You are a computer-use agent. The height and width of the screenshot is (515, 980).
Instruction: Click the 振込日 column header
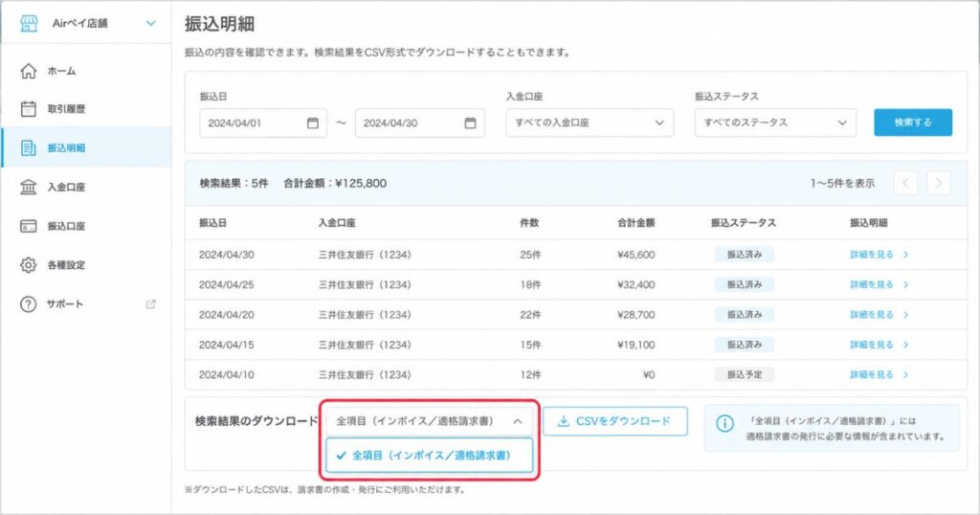[212, 222]
